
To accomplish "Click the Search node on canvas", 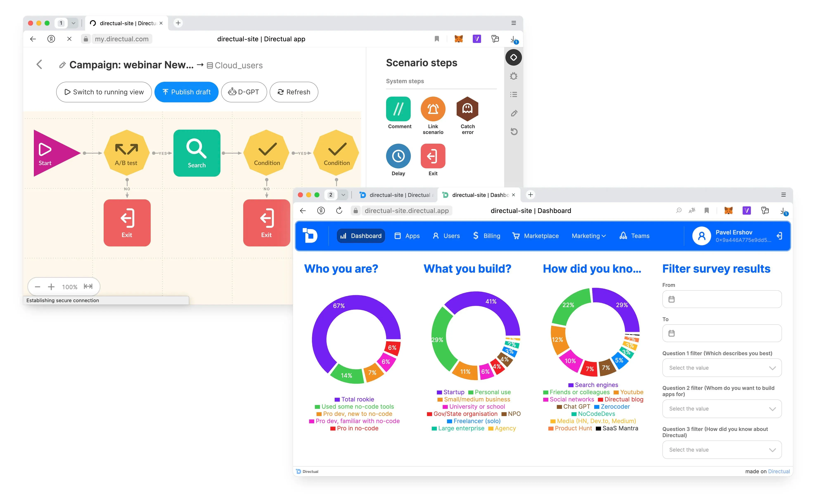I will click(x=197, y=153).
